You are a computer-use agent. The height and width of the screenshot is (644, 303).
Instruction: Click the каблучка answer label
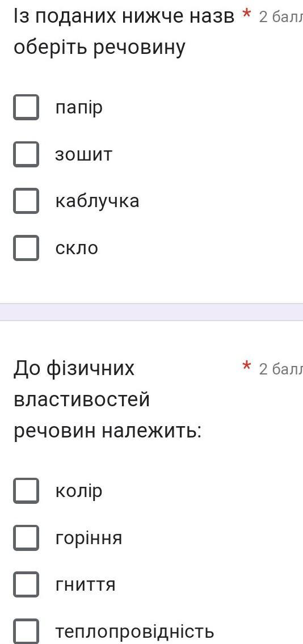click(x=97, y=201)
